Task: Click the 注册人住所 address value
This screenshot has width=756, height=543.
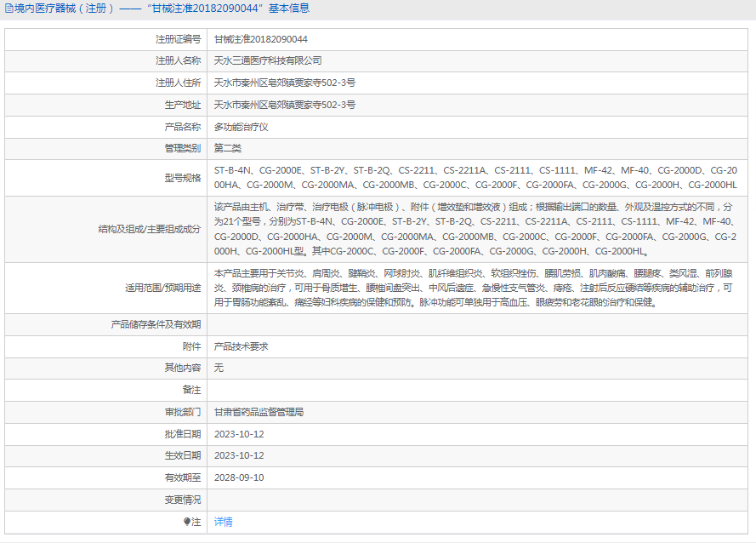Action: click(285, 83)
